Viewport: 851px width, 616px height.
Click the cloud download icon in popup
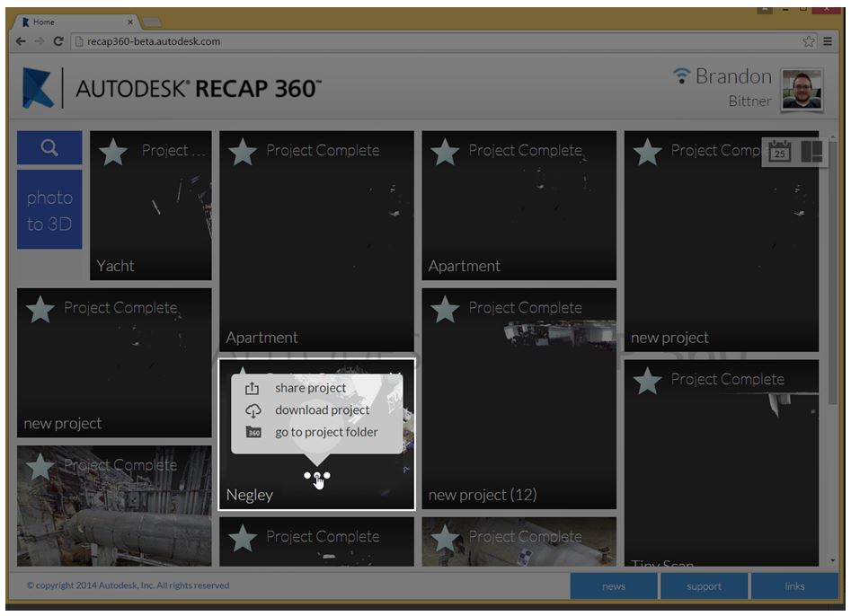[x=253, y=410]
